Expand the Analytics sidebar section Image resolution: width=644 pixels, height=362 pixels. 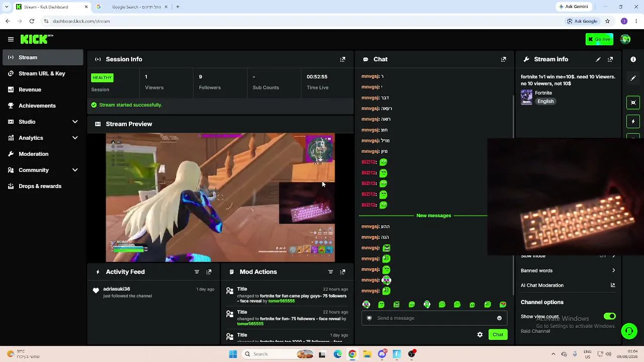tap(75, 138)
